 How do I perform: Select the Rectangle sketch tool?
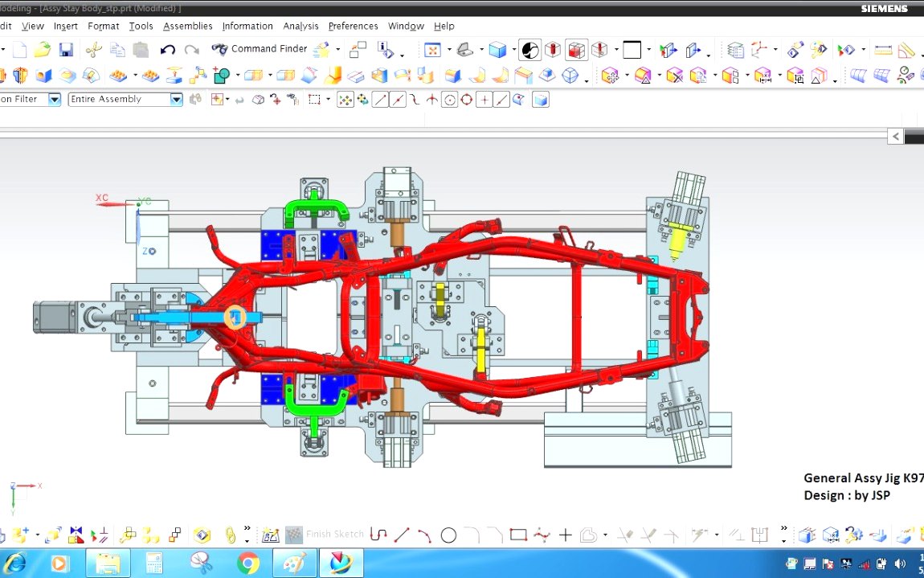point(518,535)
